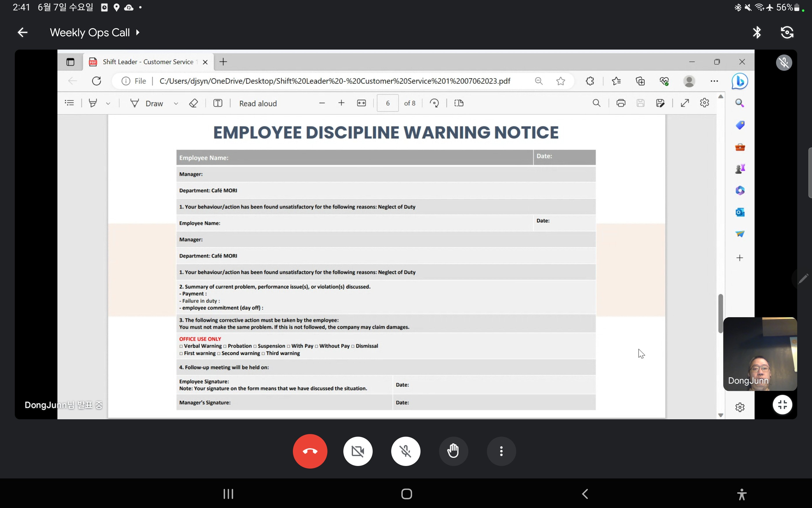Toggle the muted microphone button
The image size is (812, 508).
point(405,451)
